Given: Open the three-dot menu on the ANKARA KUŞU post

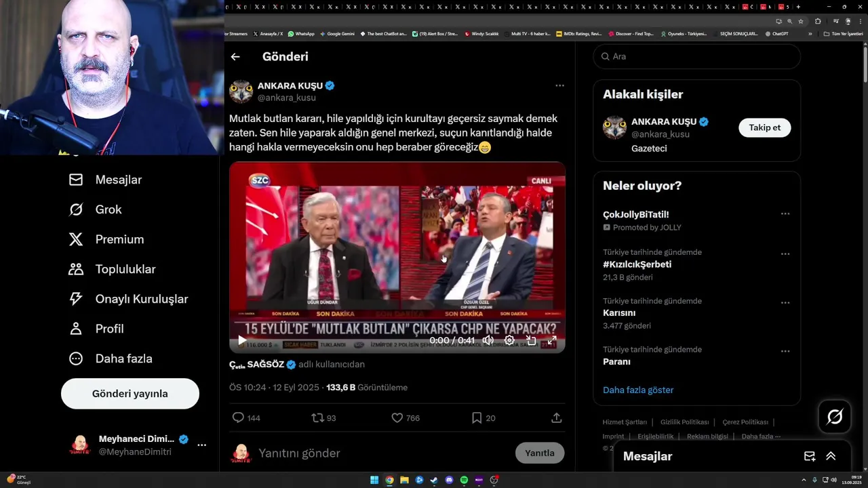Looking at the screenshot, I should [559, 85].
